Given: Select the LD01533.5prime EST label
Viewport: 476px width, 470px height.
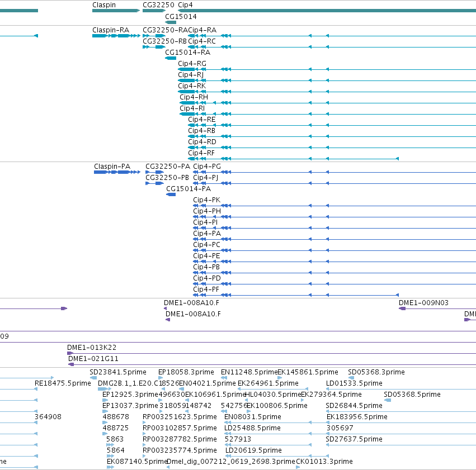Looking at the screenshot, I should pyautogui.click(x=354, y=383).
